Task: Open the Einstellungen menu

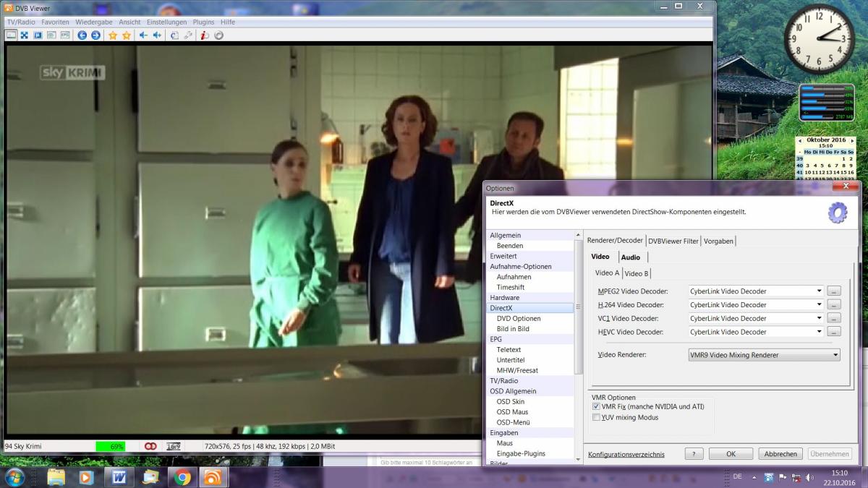Action: [x=166, y=22]
